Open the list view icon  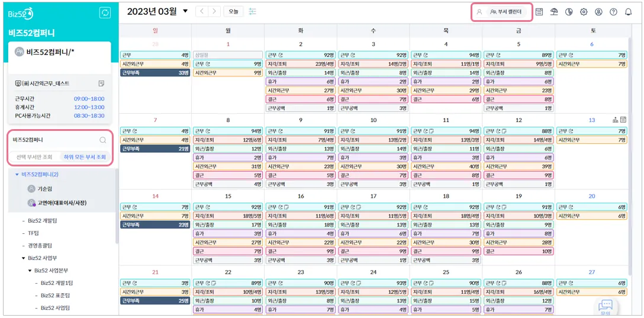(x=539, y=12)
